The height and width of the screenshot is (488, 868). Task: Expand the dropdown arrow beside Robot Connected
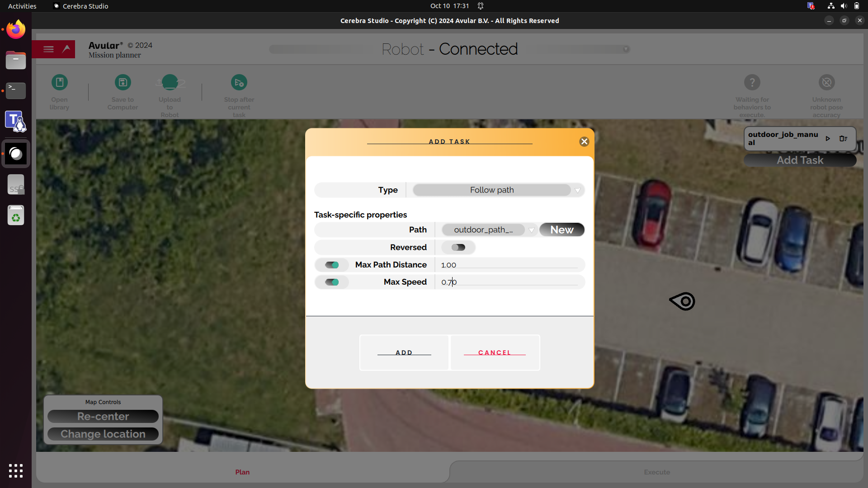[626, 49]
